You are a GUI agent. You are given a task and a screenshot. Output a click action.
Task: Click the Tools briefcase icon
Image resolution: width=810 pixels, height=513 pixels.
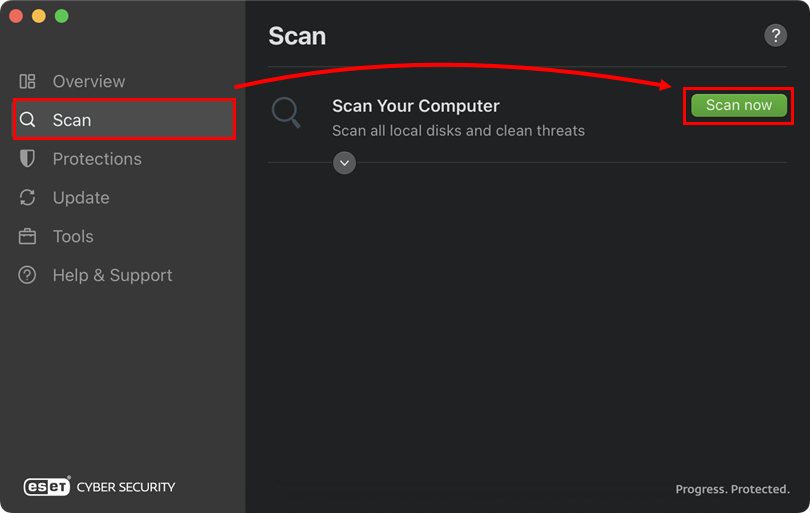[x=28, y=237]
